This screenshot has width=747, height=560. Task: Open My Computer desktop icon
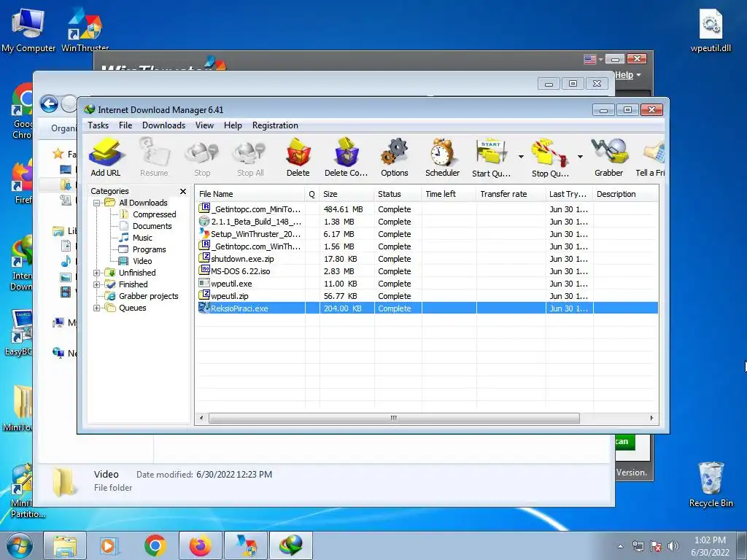[x=28, y=31]
